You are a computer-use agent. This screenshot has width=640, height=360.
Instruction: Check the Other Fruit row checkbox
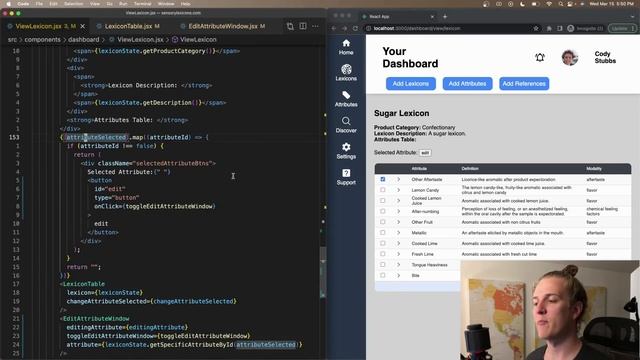[x=382, y=222]
